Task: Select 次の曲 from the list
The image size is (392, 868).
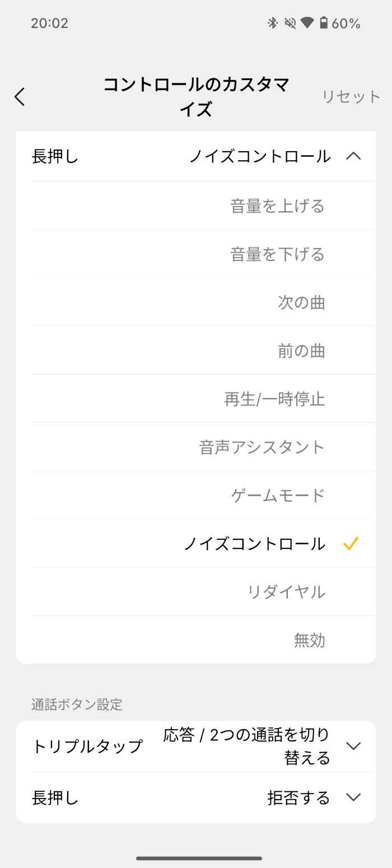Action: (302, 302)
